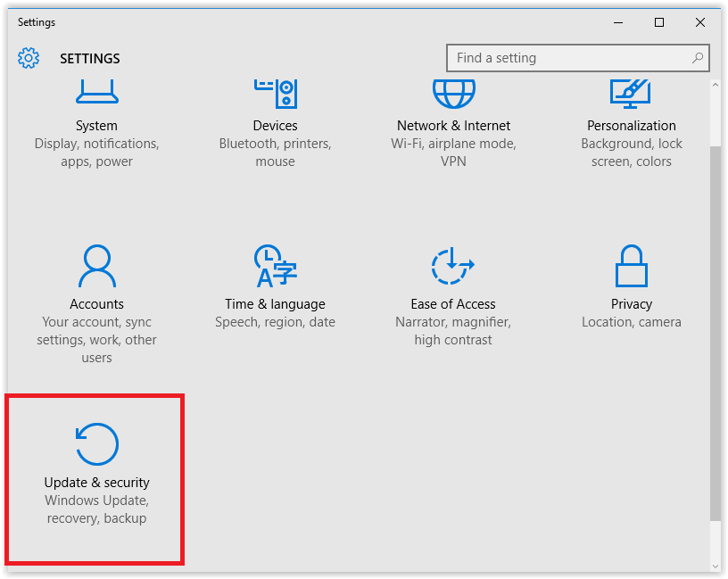728x579 pixels.
Task: Choose the Network & Internet label
Action: tap(453, 126)
